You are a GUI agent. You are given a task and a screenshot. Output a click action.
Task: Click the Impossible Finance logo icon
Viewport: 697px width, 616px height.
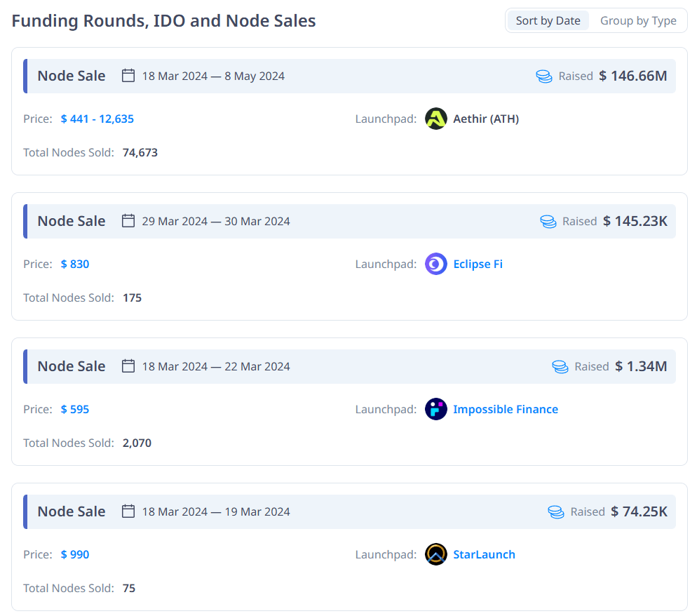pyautogui.click(x=436, y=409)
